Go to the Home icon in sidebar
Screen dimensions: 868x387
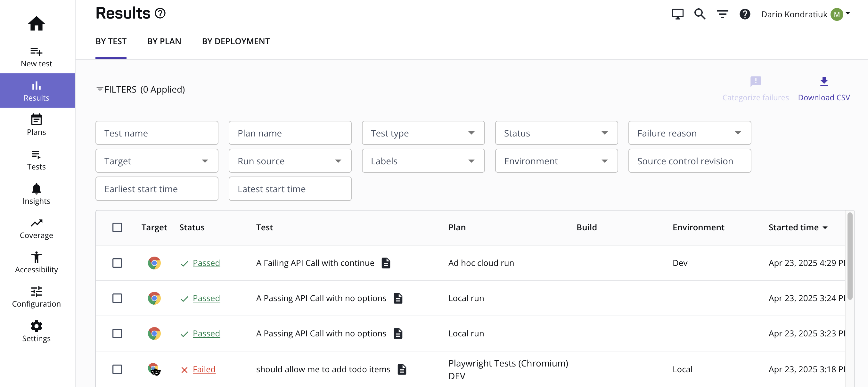pos(37,23)
